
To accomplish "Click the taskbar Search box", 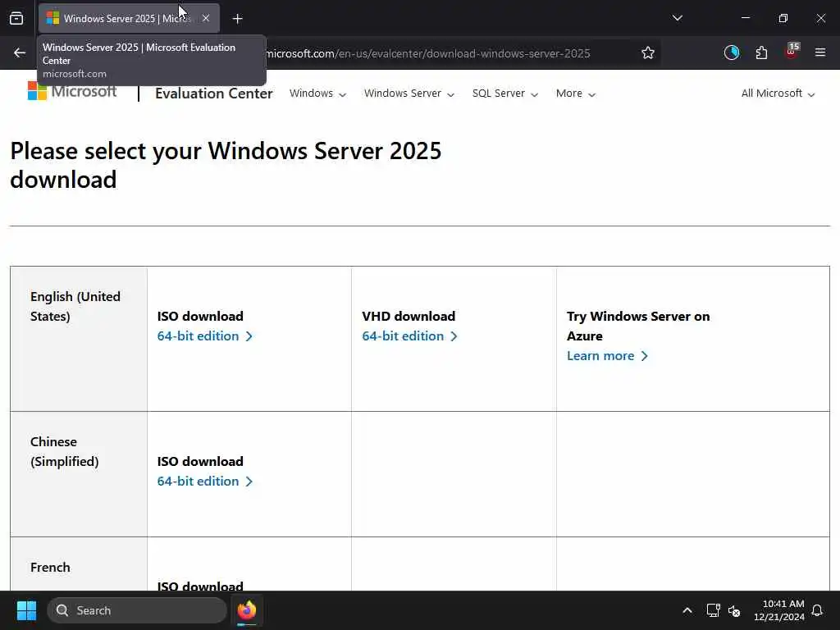I will [x=137, y=610].
